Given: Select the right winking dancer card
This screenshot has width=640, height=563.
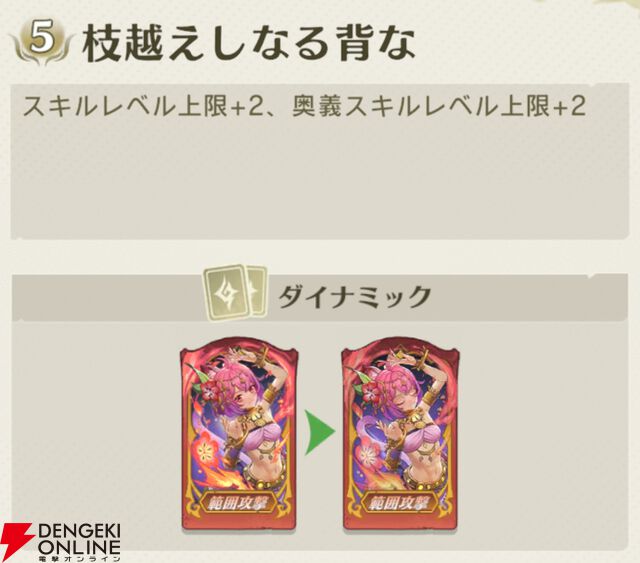Looking at the screenshot, I should coord(400,433).
